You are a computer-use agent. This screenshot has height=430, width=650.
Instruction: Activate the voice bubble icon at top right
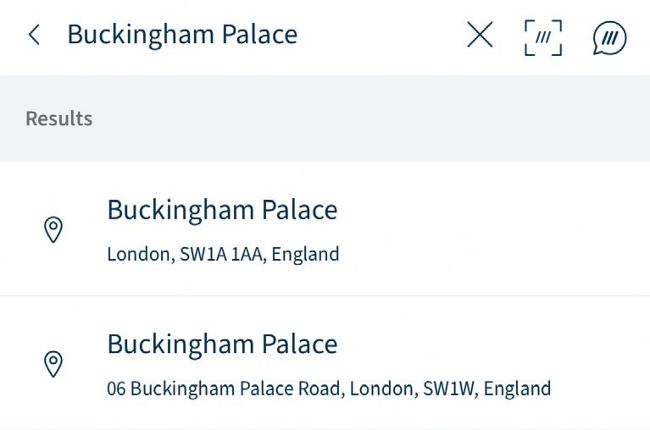(x=609, y=37)
